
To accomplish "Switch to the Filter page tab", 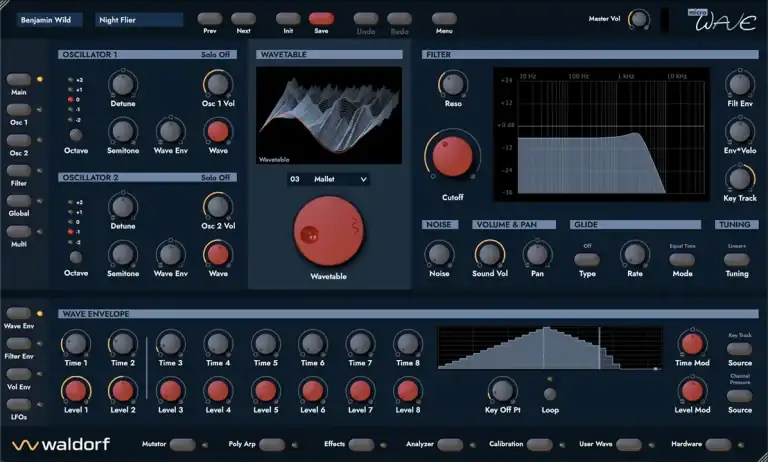I will tap(19, 170).
